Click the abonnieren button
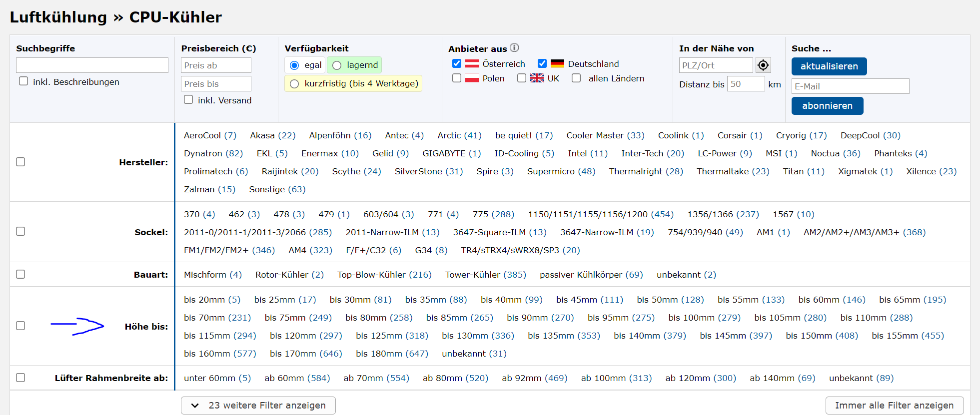This screenshot has height=415, width=980. [827, 106]
